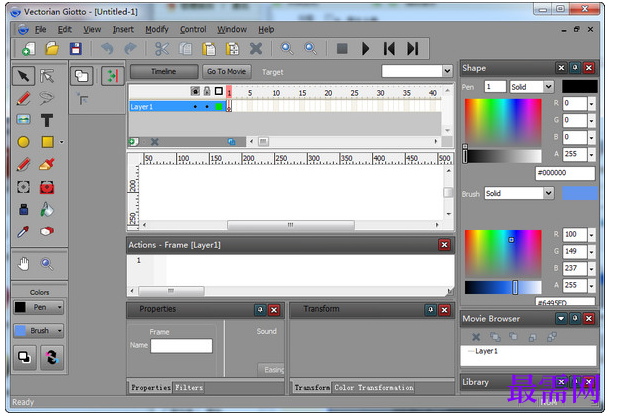This screenshot has width=619, height=420.
Task: Choose the Eraser tool
Action: point(47,232)
